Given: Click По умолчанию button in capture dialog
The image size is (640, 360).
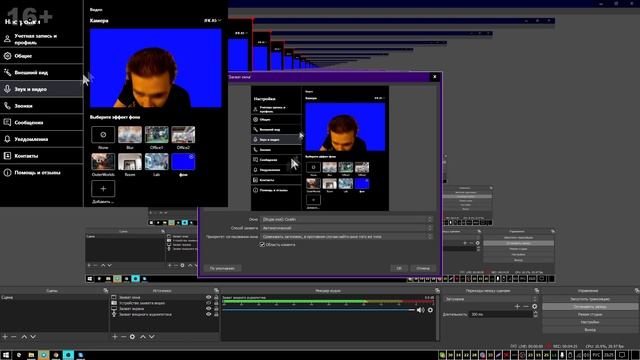Looking at the screenshot, I should tap(222, 268).
